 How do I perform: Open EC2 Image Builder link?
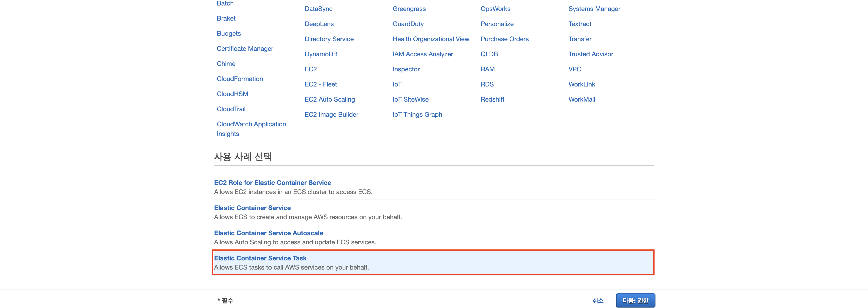[x=332, y=115]
